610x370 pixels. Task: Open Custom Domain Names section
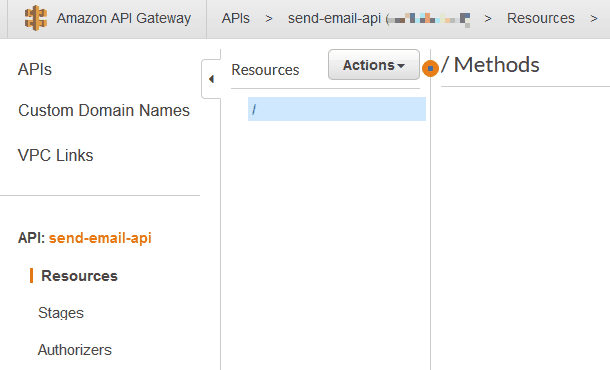[104, 110]
